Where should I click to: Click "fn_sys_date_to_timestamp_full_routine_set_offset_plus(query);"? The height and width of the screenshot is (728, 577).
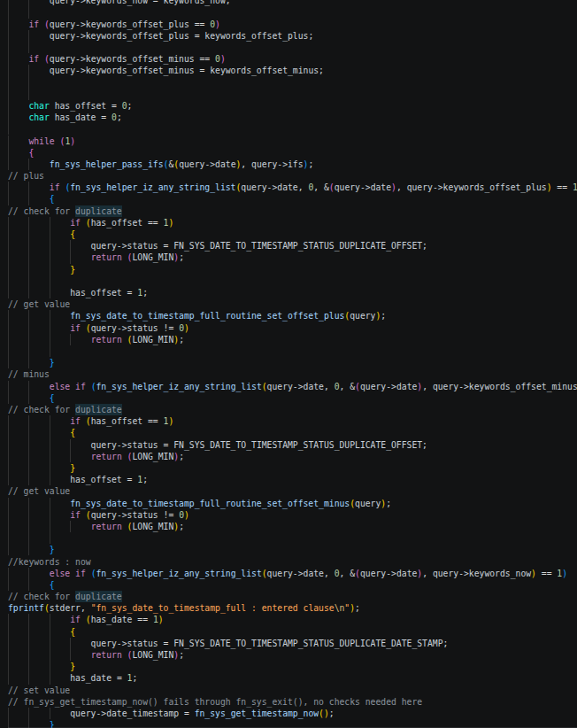(x=227, y=316)
